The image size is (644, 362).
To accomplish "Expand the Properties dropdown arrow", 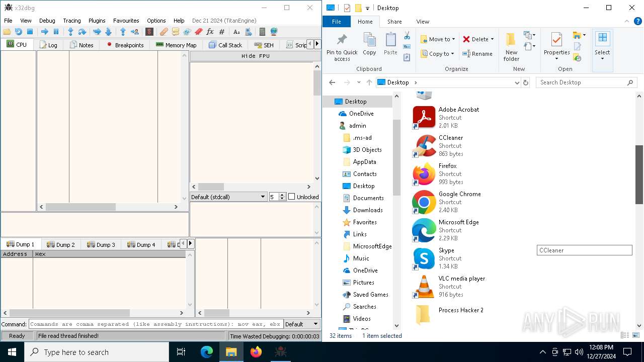I will tap(556, 59).
